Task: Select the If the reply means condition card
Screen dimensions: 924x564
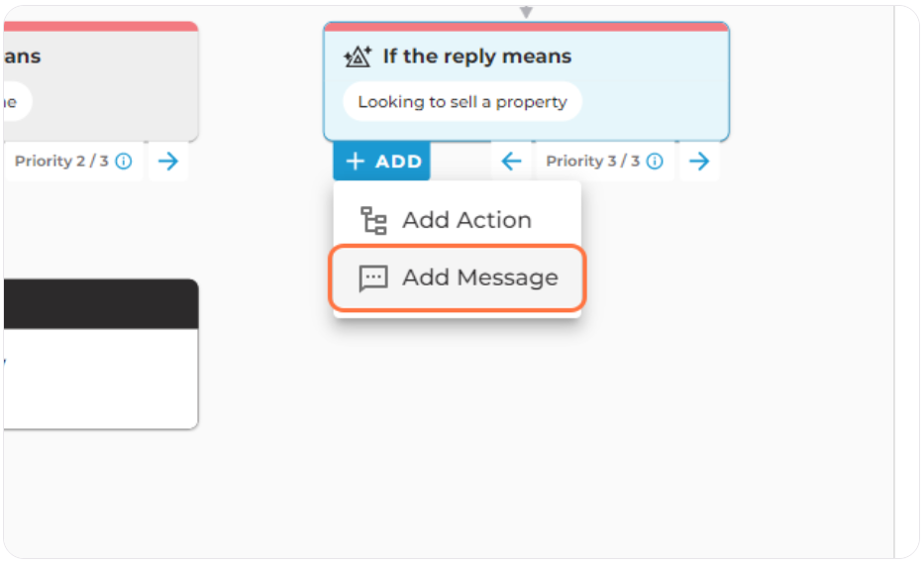Action: pyautogui.click(x=526, y=81)
